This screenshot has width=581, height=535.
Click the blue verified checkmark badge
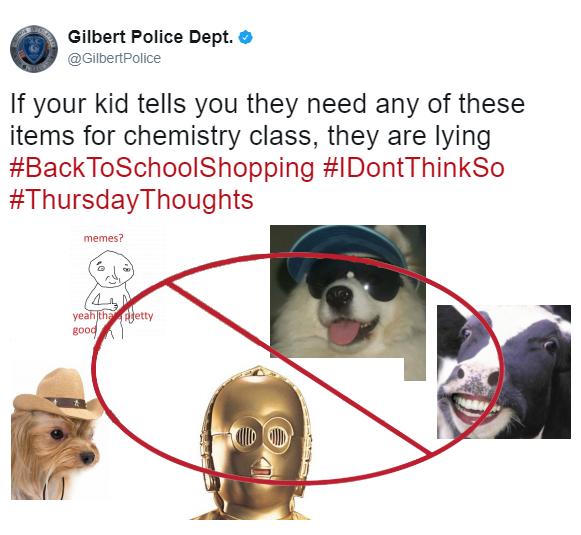[246, 37]
